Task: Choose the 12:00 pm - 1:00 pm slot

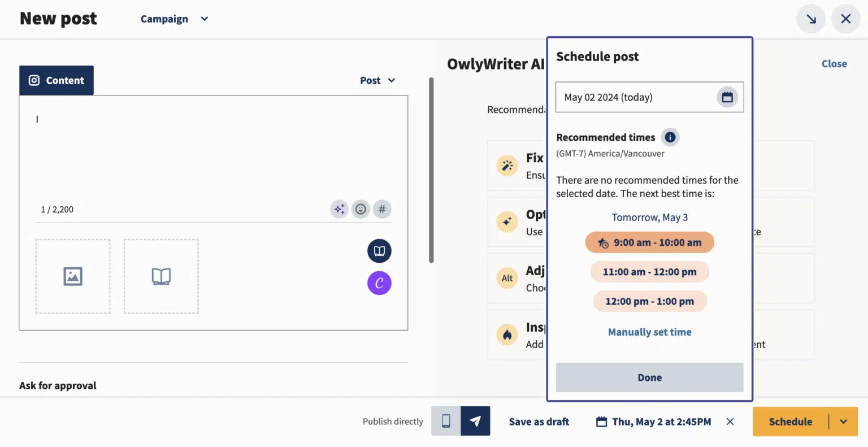Action: [649, 301]
